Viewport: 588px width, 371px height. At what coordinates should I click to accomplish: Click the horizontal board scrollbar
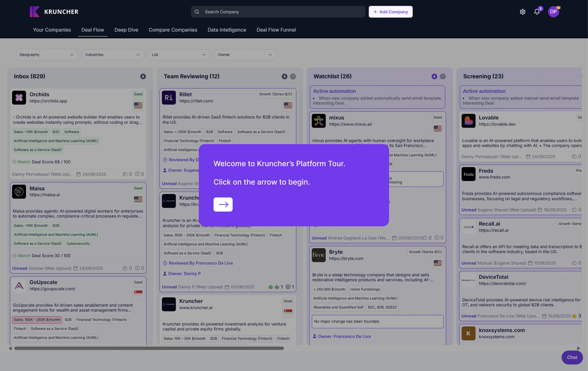tap(149, 348)
